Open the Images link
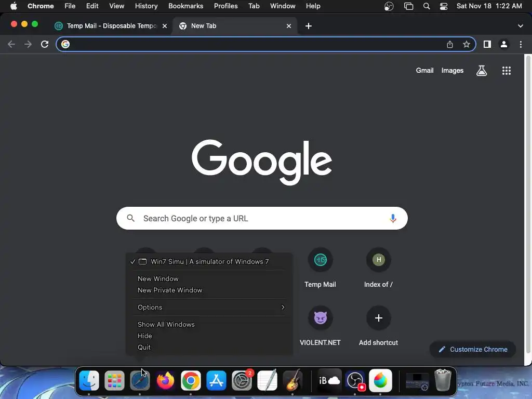Viewport: 532px width, 399px height. pos(453,70)
